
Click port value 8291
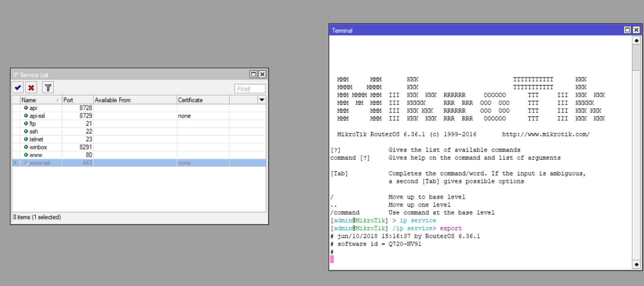point(86,147)
